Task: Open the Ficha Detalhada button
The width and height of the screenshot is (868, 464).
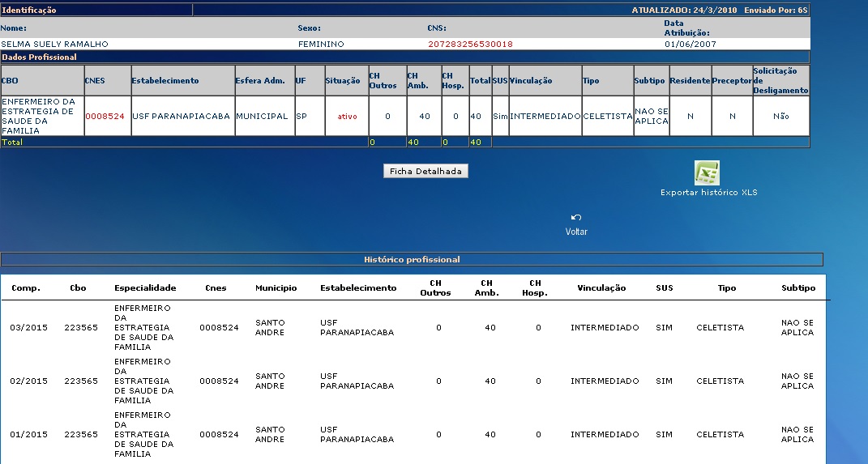Action: point(425,172)
